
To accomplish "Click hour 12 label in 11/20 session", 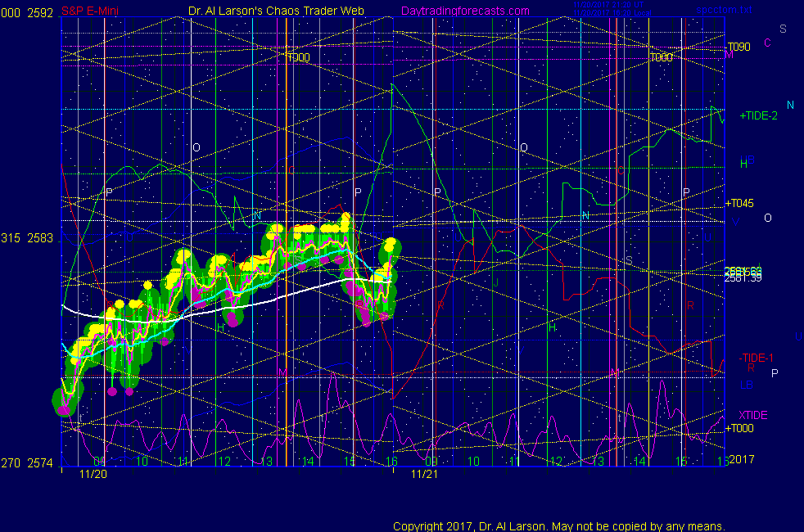I will pos(224,462).
